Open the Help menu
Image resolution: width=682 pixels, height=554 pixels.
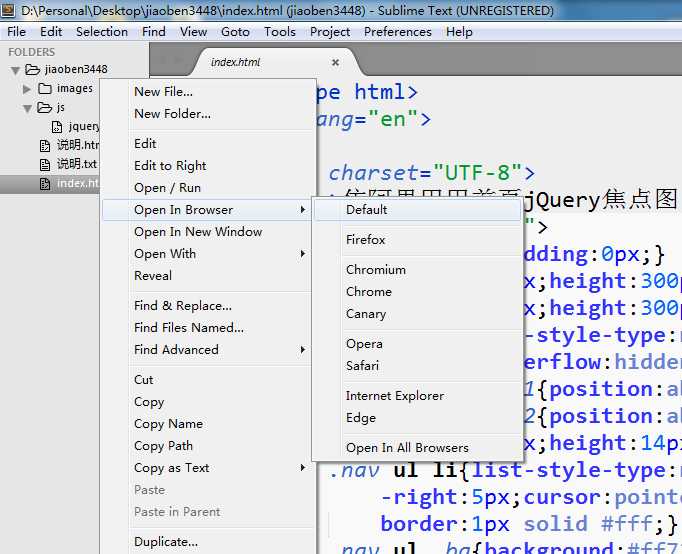click(459, 32)
